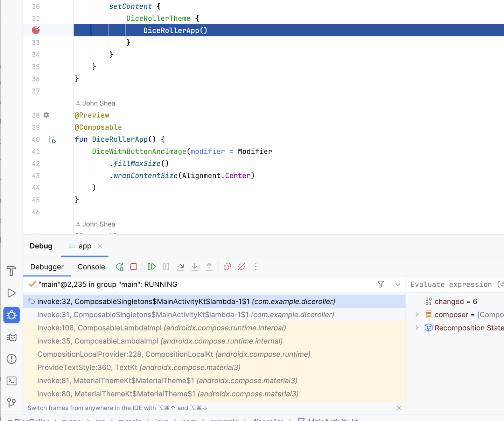Open the thread selector dropdown
This screenshot has width=504, height=421.
tap(398, 285)
